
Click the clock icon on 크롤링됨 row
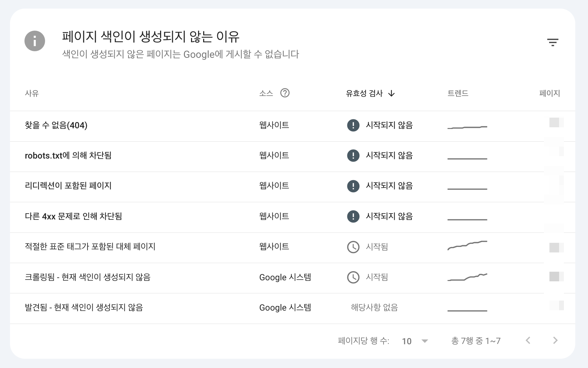(x=353, y=277)
